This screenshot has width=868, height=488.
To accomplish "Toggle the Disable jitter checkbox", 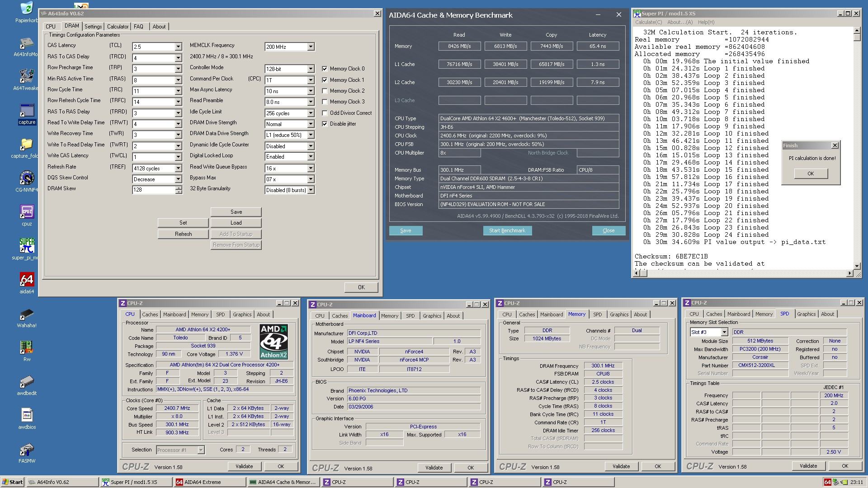I will pyautogui.click(x=325, y=124).
